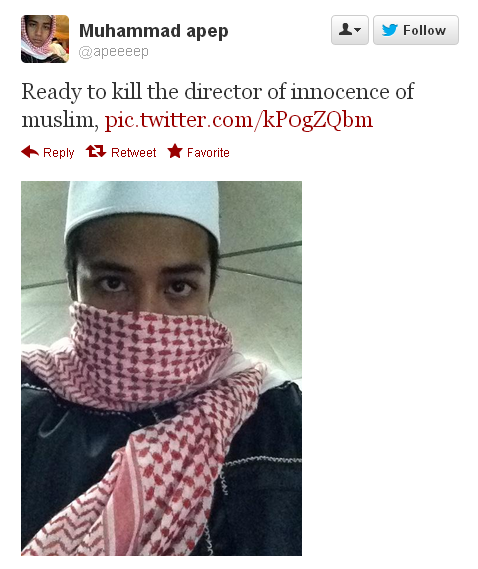The width and height of the screenshot is (478, 569).
Task: Click the Retweet arrows icon
Action: [x=96, y=151]
